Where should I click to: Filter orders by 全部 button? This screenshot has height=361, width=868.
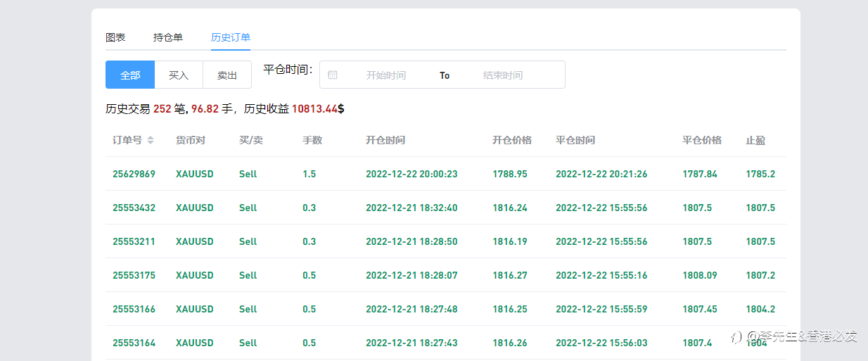(x=130, y=75)
